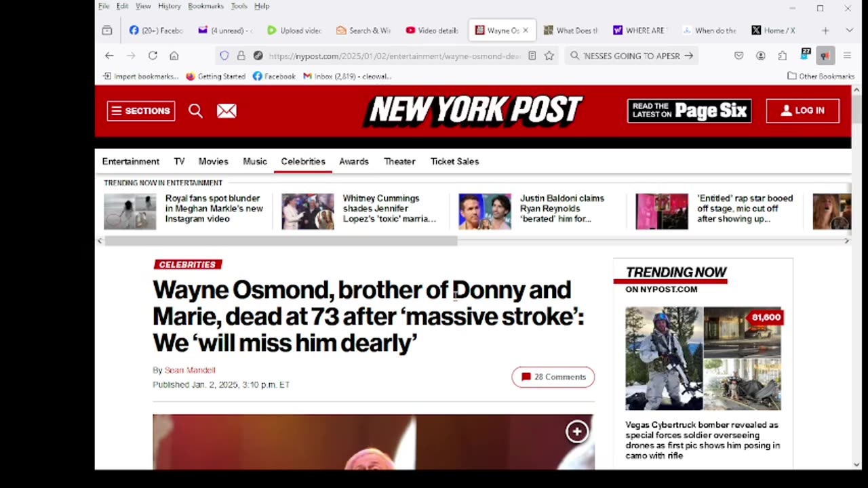Switch to the Facebook tab

[x=156, y=30]
